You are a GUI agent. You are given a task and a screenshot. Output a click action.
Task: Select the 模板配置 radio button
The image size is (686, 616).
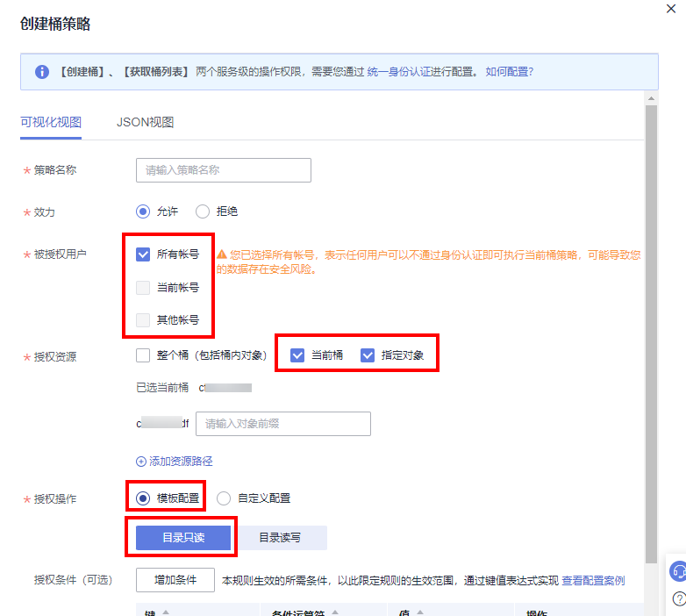tap(143, 498)
